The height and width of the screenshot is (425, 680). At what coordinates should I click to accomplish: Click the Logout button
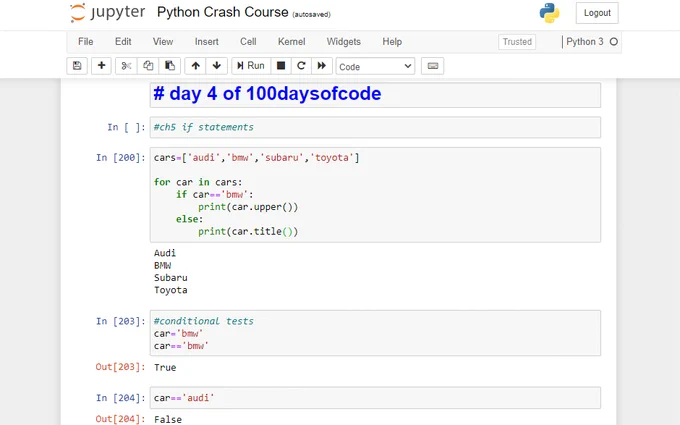597,13
